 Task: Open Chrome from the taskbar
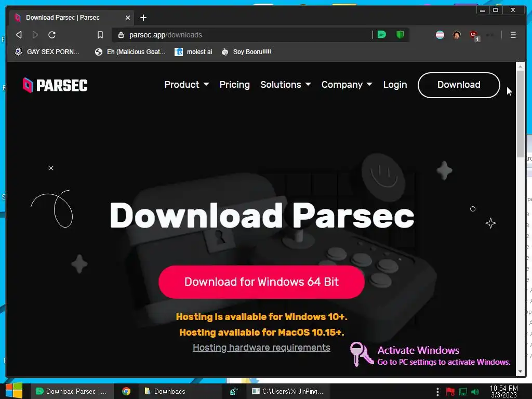[x=126, y=391]
